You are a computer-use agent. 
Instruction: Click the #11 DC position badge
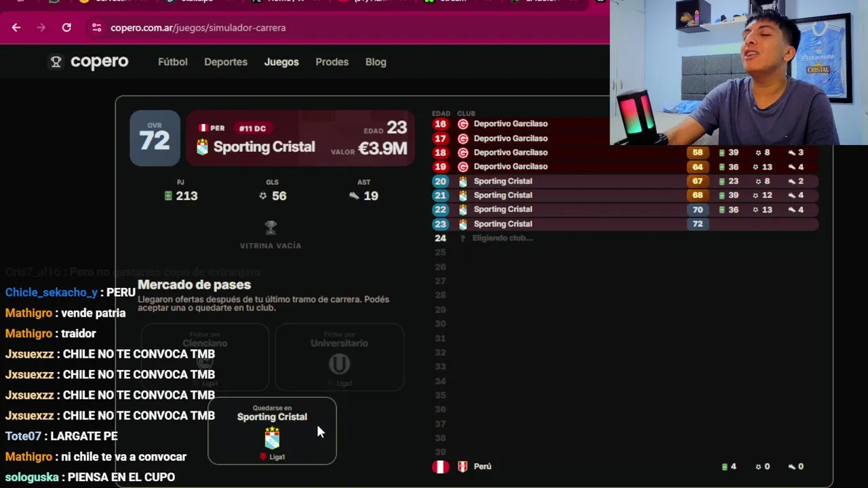(252, 128)
